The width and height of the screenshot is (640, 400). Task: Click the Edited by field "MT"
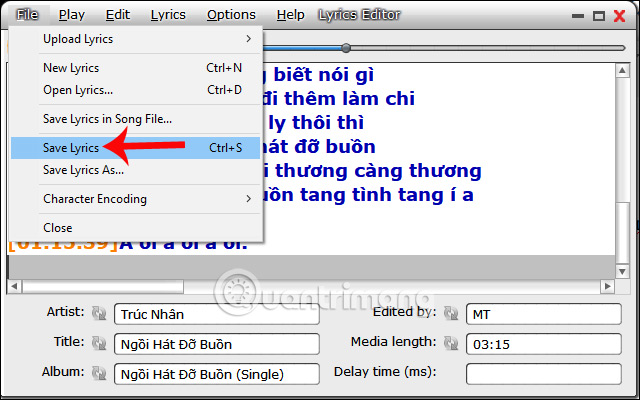click(544, 314)
